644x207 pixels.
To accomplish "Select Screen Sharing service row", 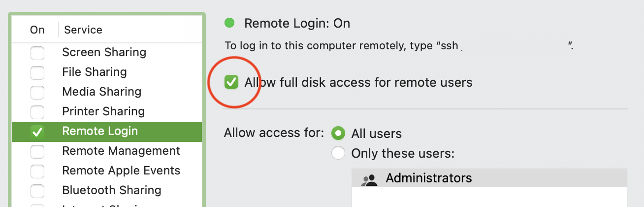I will click(104, 52).
